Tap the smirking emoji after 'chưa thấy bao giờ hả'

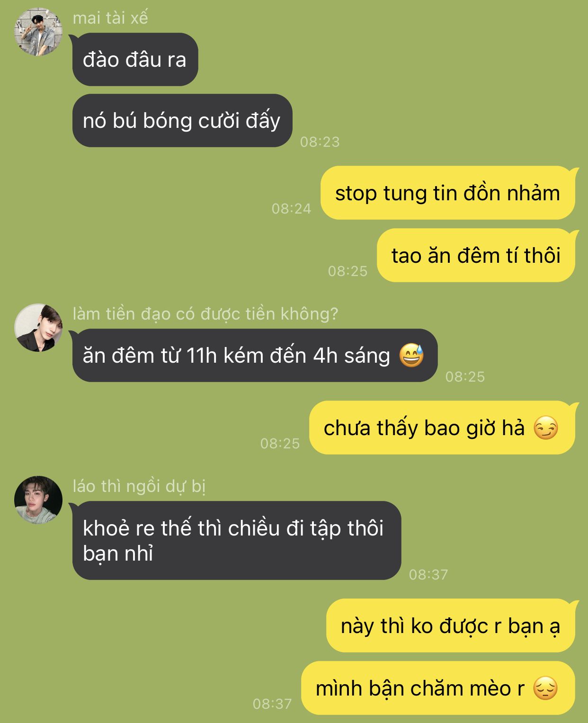coord(546,428)
